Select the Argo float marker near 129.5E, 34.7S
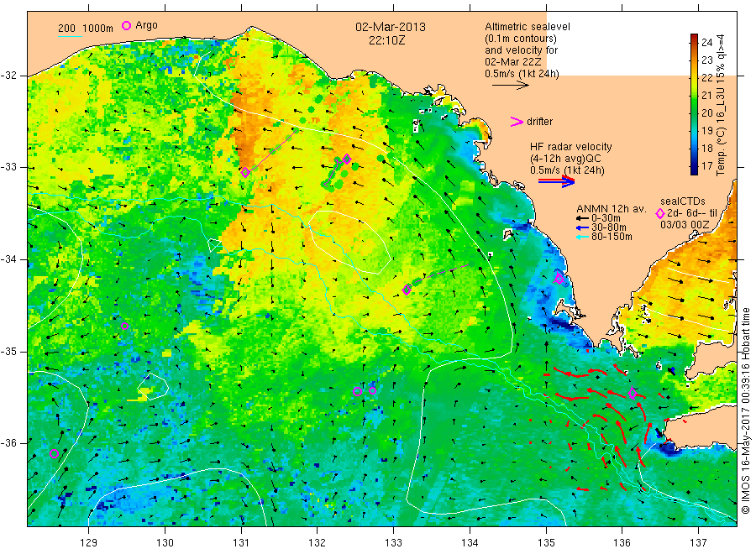The height and width of the screenshot is (554, 756). 124,327
